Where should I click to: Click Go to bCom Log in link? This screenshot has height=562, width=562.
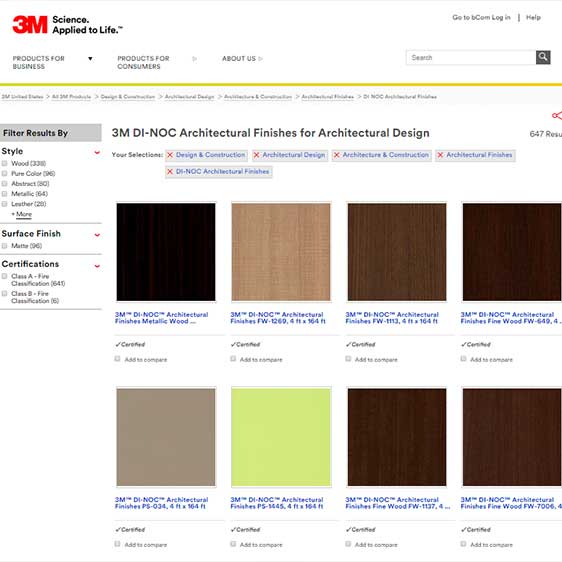(481, 17)
